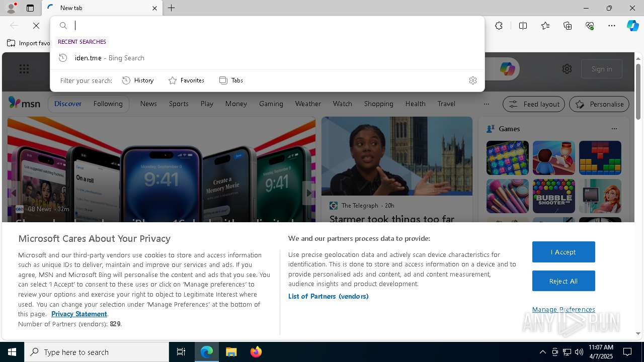The image size is (644, 362).
Task: Open Copilot icon in page search box
Action: click(507, 69)
